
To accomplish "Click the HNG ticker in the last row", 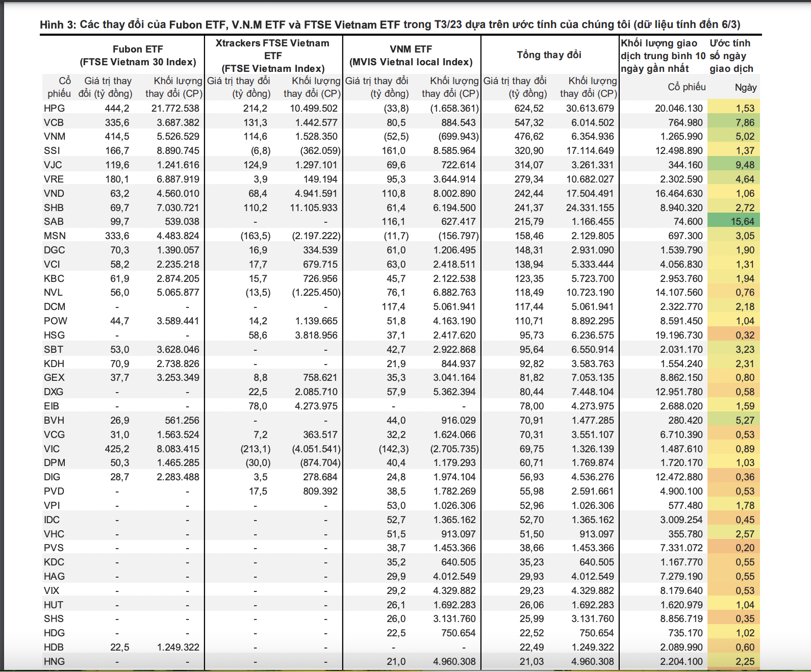I will pos(54,661).
